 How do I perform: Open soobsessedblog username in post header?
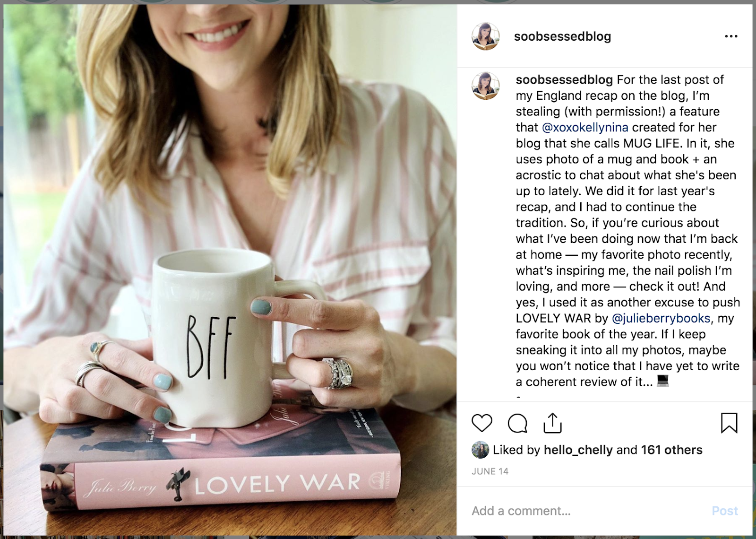[x=562, y=36]
